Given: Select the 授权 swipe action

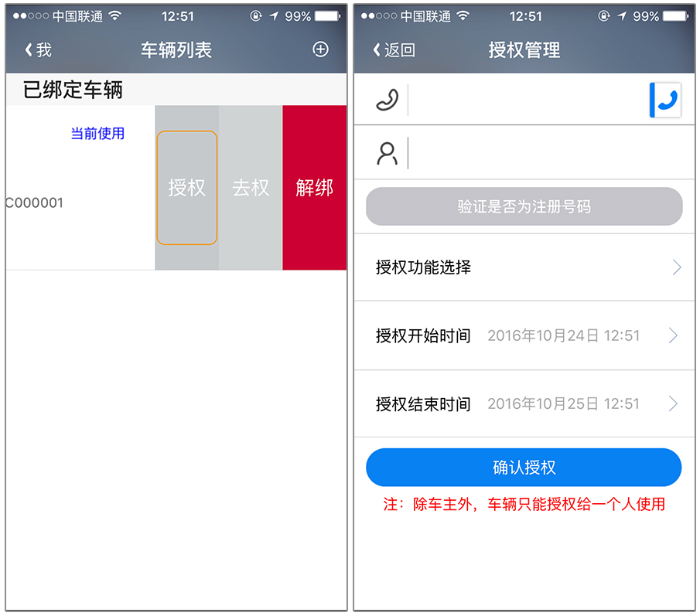Looking at the screenshot, I should click(x=187, y=188).
